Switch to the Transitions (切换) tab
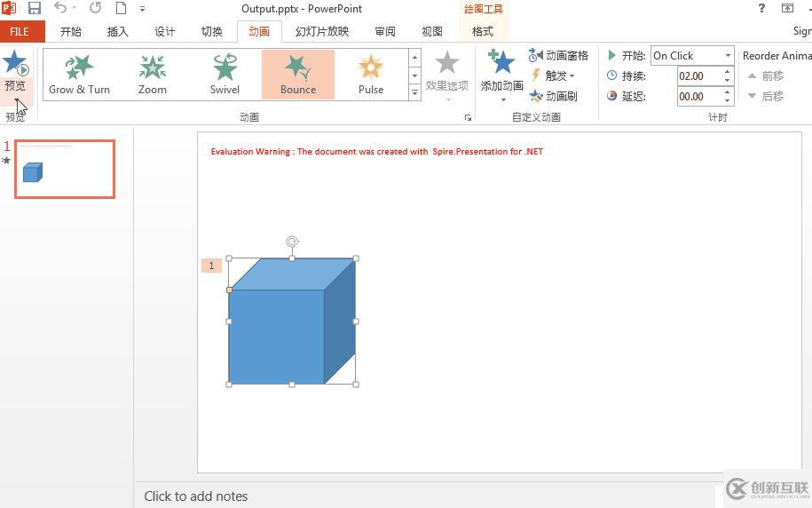The width and height of the screenshot is (812, 508). pyautogui.click(x=211, y=32)
